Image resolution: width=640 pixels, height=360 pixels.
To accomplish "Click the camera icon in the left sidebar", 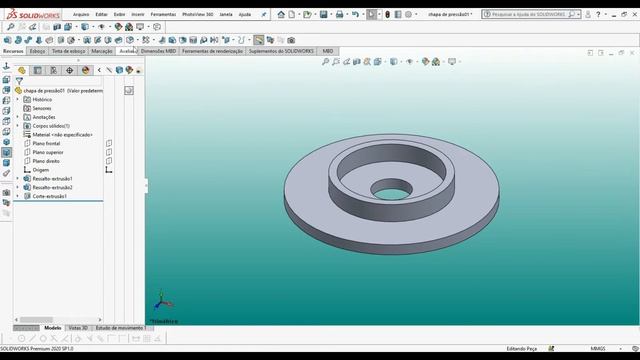I will 6,192.
